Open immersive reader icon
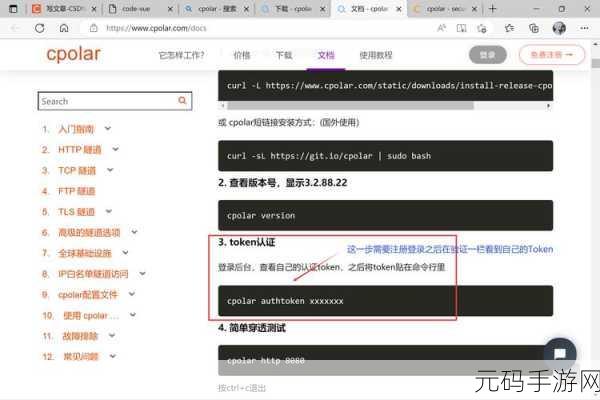Screen dimensions: 600x400 click(461, 28)
